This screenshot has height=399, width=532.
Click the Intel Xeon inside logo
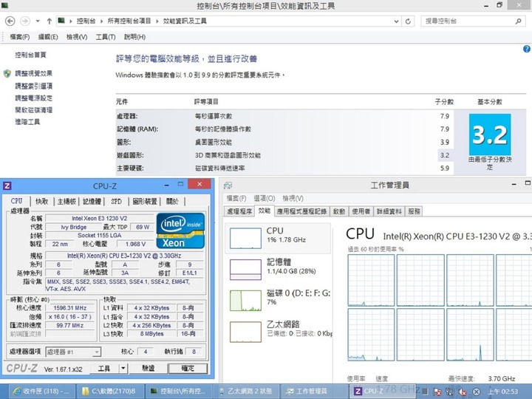(180, 231)
